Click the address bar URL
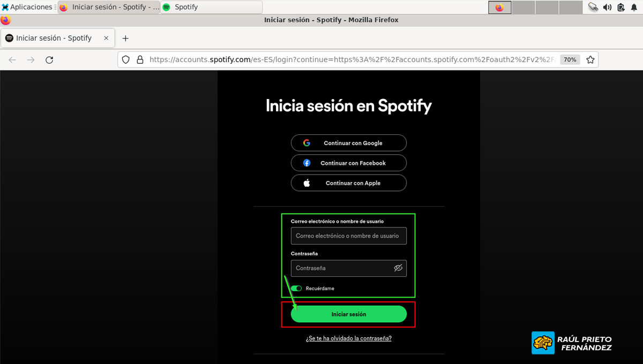The image size is (643, 364). (x=353, y=60)
